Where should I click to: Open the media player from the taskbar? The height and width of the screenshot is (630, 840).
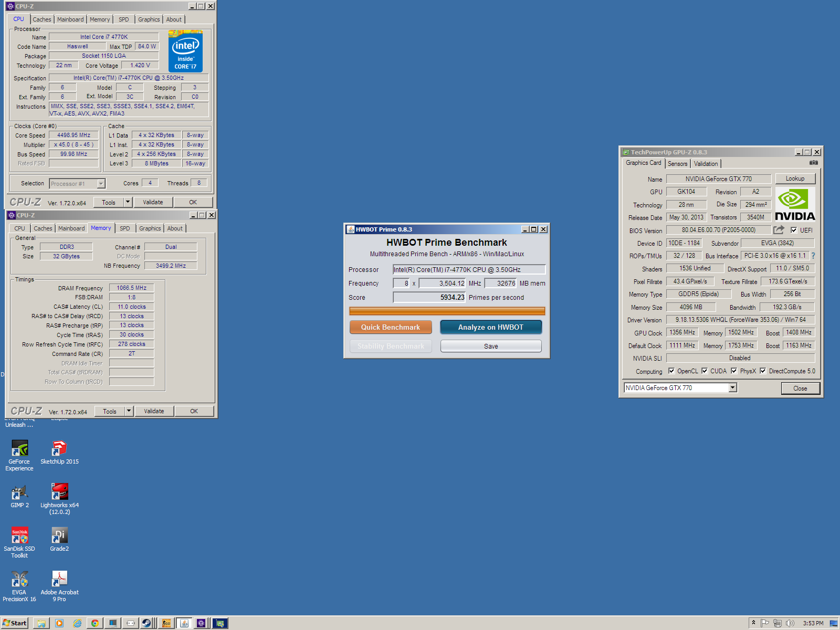pos(59,623)
